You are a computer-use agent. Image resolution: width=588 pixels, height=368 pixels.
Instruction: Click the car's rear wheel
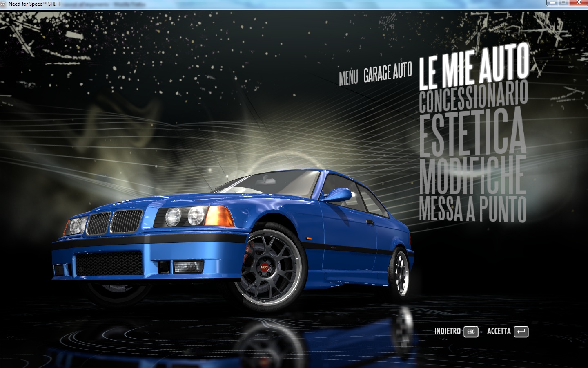(x=400, y=272)
